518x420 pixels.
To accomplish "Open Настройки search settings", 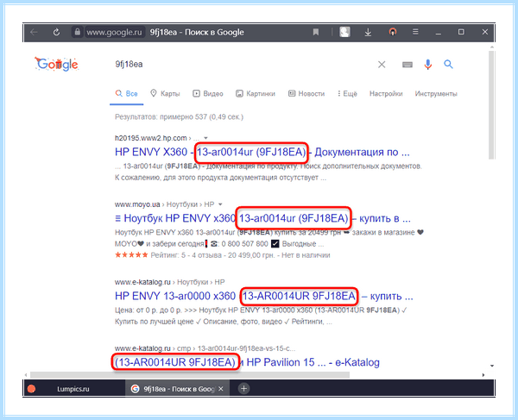I will point(386,94).
